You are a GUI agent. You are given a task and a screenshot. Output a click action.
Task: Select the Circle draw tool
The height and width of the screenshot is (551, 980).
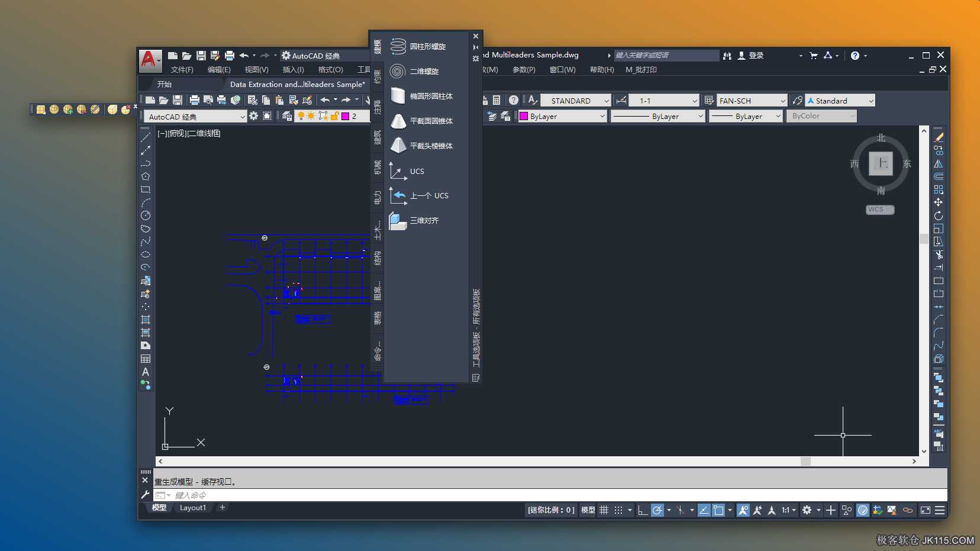click(146, 215)
